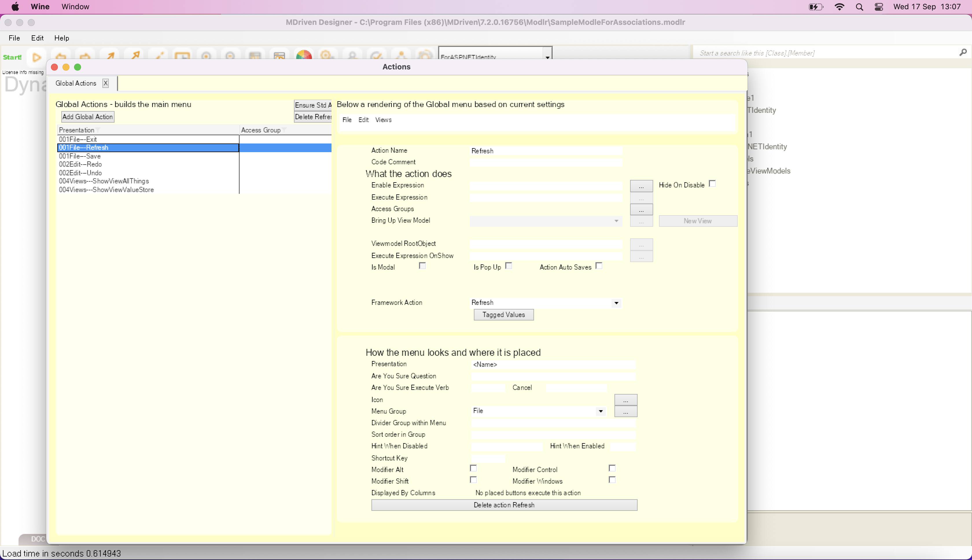Open the Help menu
This screenshot has height=560, width=972.
tap(62, 38)
